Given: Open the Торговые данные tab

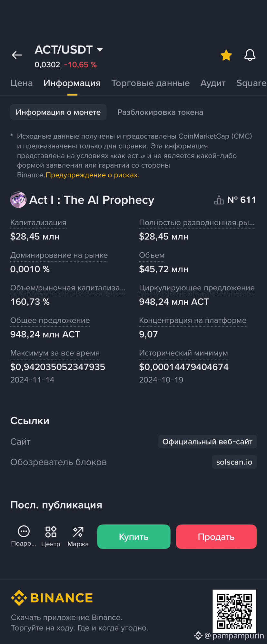Looking at the screenshot, I should point(150,83).
